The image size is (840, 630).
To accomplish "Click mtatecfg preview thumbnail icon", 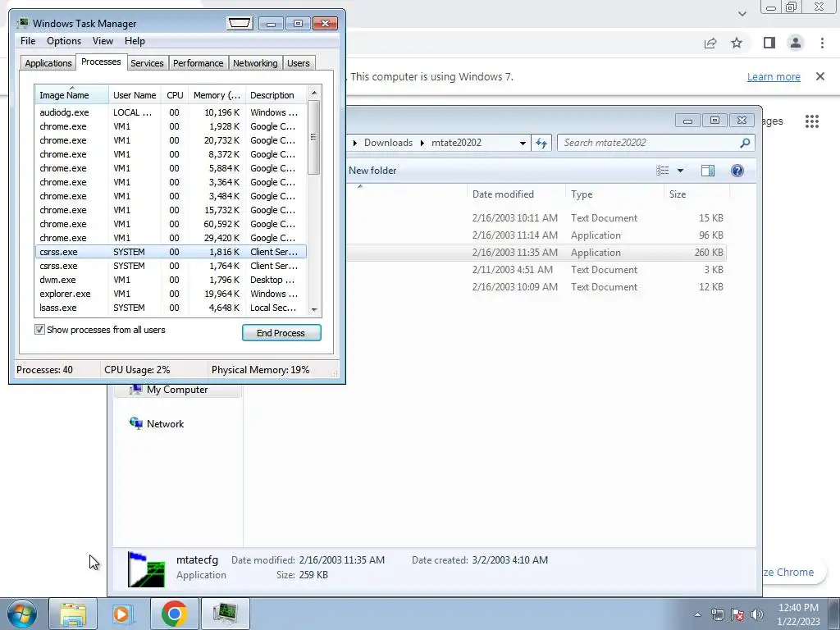I will pyautogui.click(x=146, y=569).
